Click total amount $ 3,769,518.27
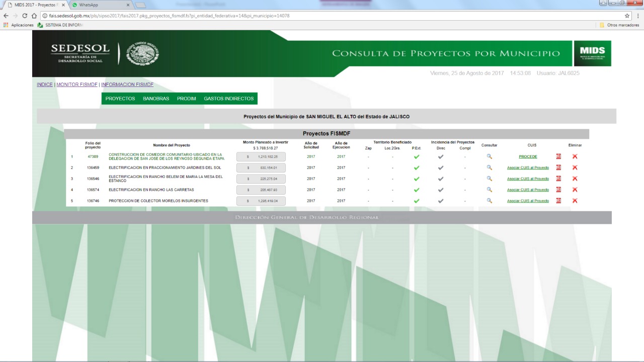Screen dimensions: 644x362 click(266, 148)
